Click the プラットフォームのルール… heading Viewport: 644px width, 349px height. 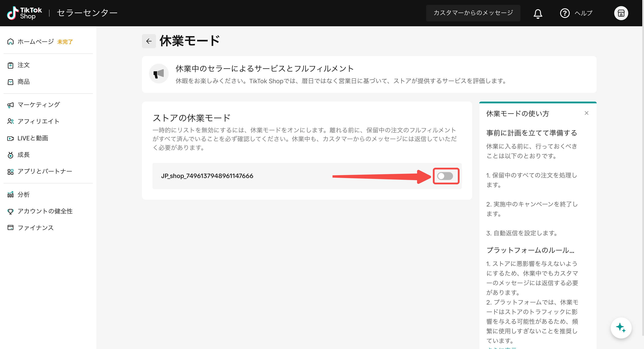pyautogui.click(x=530, y=250)
